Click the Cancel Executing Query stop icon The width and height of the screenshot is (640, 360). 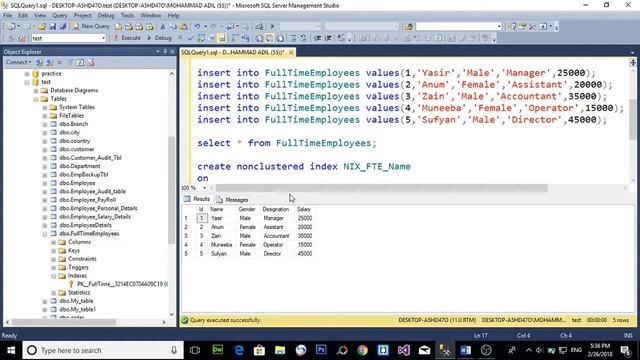point(180,38)
